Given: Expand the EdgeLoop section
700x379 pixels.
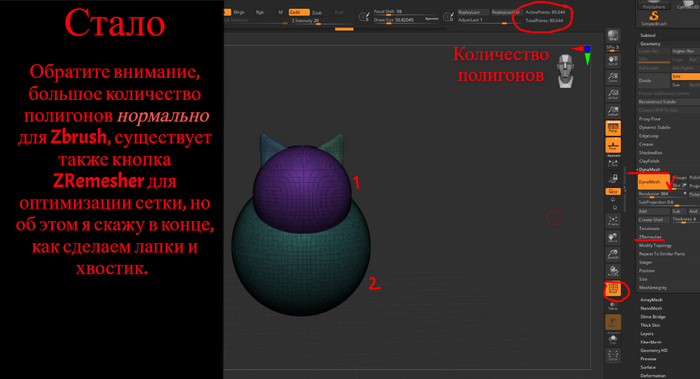Looking at the screenshot, I should tap(649, 136).
